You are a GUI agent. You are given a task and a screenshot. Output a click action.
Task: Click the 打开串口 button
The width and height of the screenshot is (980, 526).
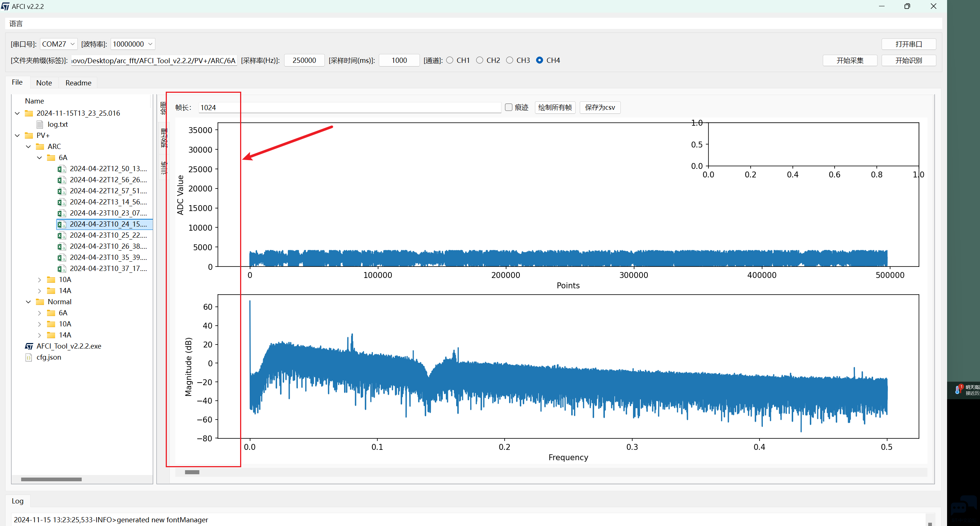909,44
